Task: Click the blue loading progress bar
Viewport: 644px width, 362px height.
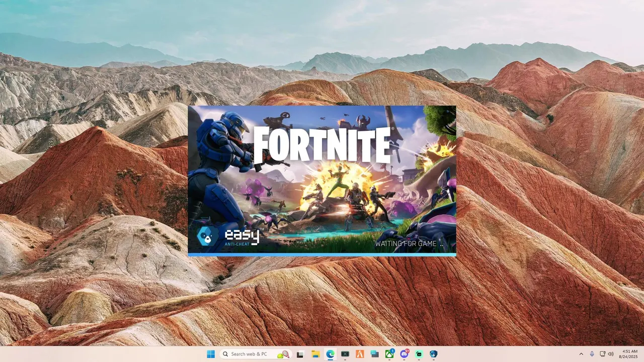Action: point(322,255)
